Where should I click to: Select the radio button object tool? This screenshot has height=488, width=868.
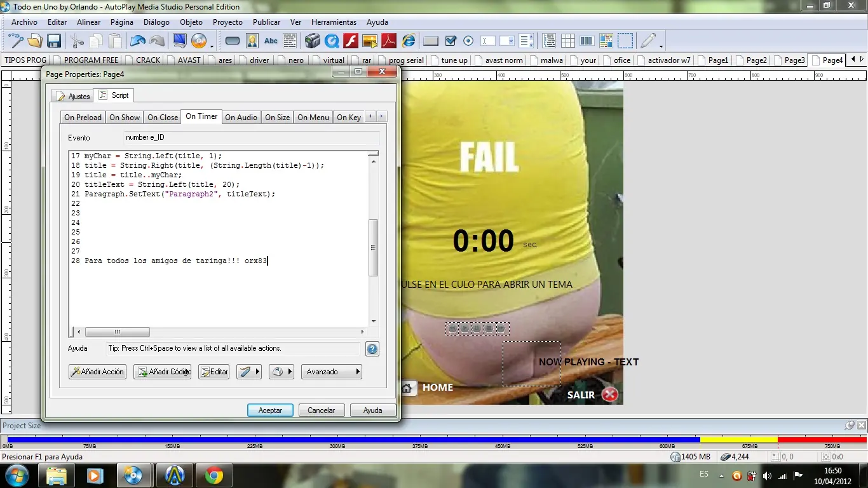(468, 41)
